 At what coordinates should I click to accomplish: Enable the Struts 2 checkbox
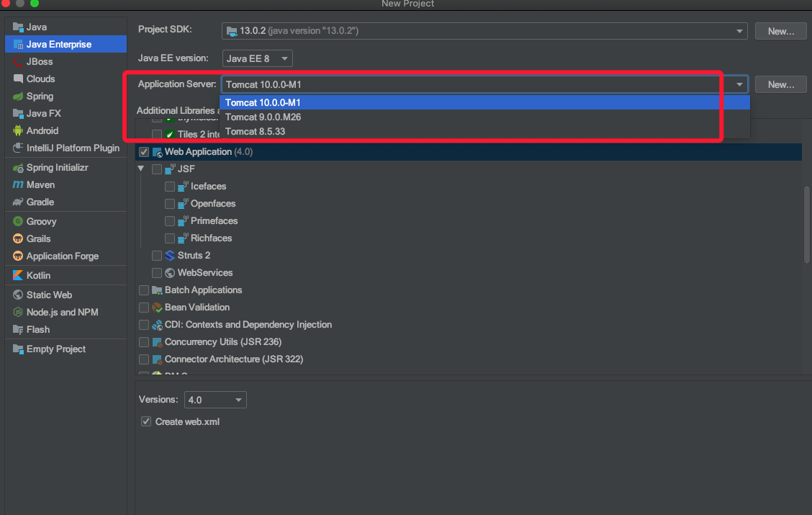click(157, 256)
